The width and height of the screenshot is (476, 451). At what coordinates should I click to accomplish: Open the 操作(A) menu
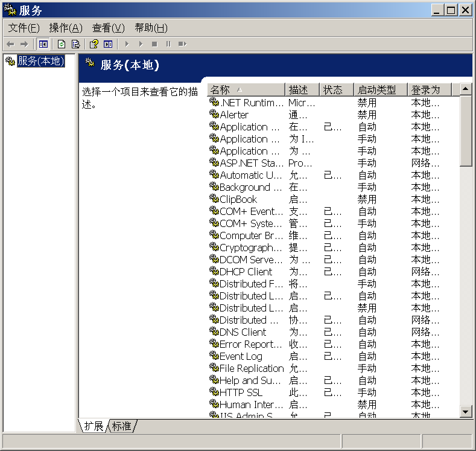pos(66,28)
